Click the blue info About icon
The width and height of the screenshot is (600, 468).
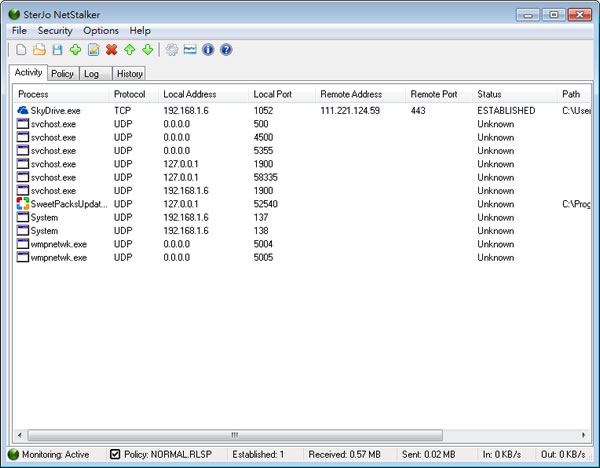click(208, 49)
